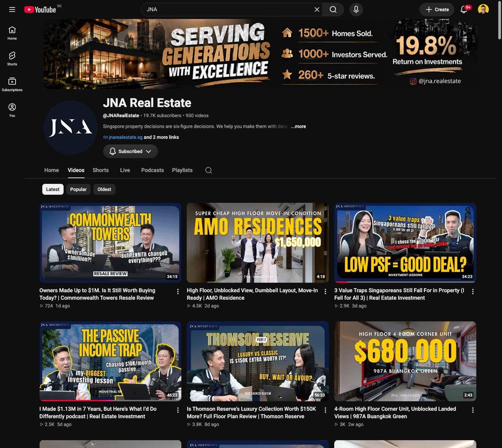Click the @JNARealEstate handle
Viewport: 502px width, 448px height.
[121, 115]
